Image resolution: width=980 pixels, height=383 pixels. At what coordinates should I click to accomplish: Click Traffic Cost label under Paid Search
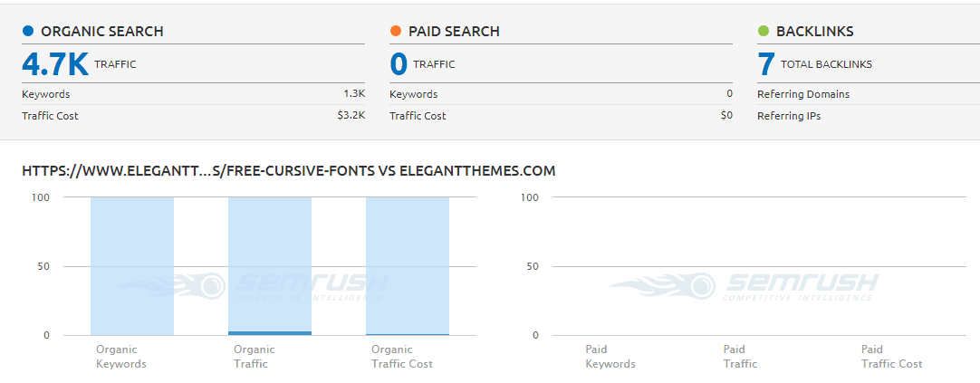point(418,116)
